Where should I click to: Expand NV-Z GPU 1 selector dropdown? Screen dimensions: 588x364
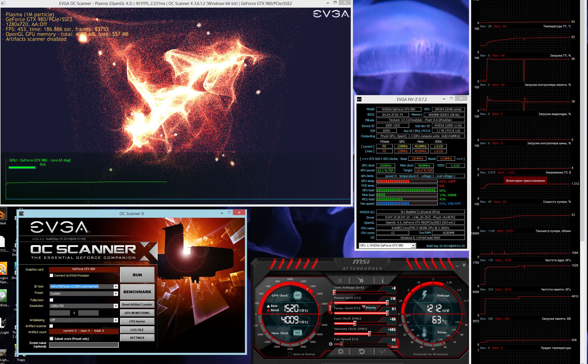[413, 246]
